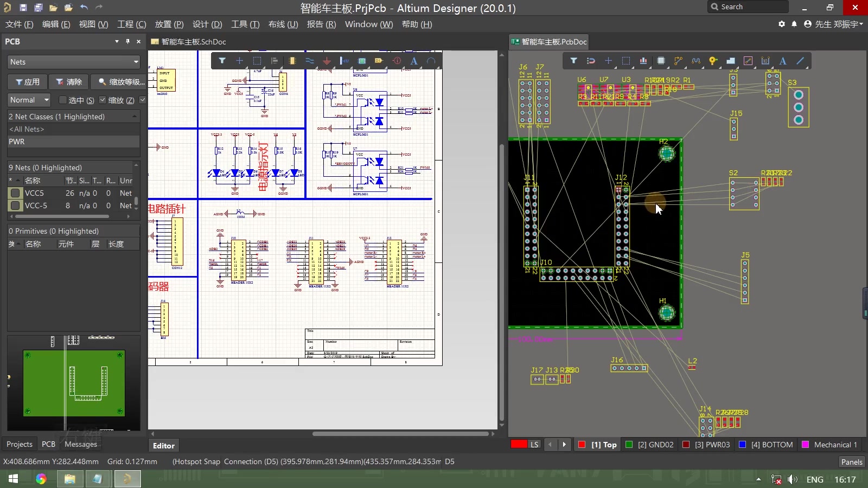868x488 pixels.
Task: Toggle the VCC-5 net checkbox
Action: 15,206
